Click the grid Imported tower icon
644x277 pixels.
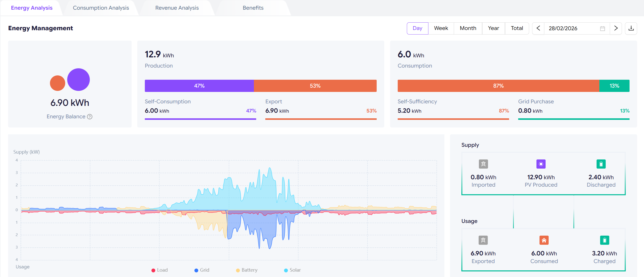[x=483, y=164]
